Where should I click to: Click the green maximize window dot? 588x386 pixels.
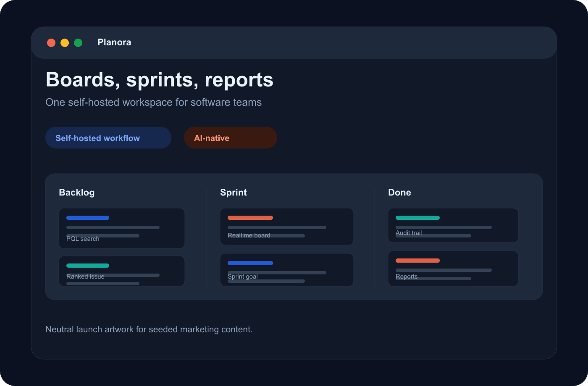coord(78,43)
